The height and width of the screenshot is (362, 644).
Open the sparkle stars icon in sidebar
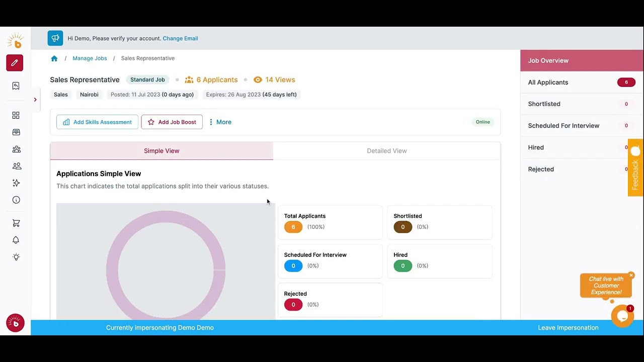coord(16,183)
